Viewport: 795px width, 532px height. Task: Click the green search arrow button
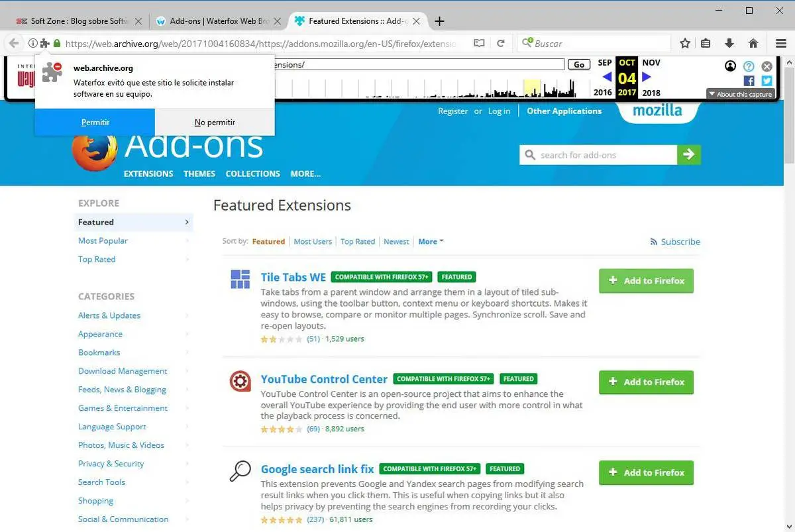point(689,154)
